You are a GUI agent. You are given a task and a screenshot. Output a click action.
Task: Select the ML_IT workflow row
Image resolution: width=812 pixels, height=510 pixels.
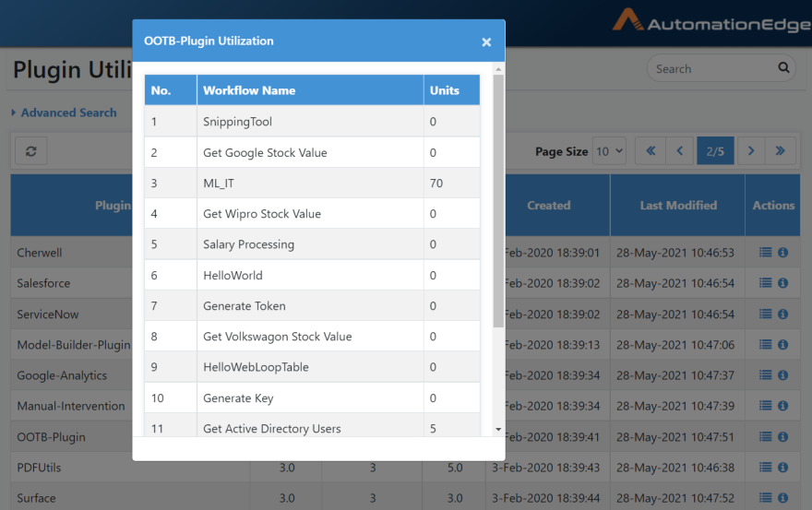[312, 183]
